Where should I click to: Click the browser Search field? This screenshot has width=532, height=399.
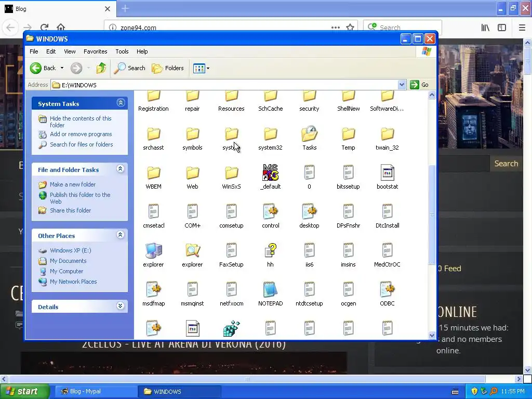pos(403,28)
